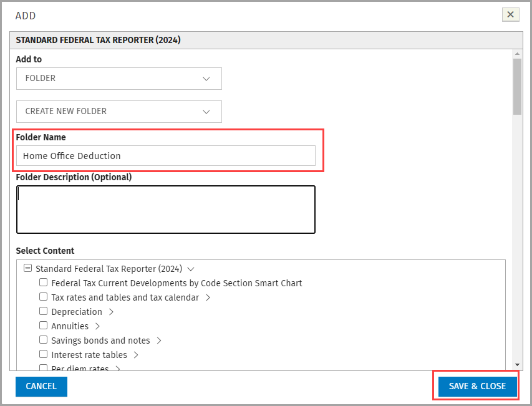Click 'Savings bonds and notes' label text
This screenshot has width=532, height=406.
coord(100,340)
